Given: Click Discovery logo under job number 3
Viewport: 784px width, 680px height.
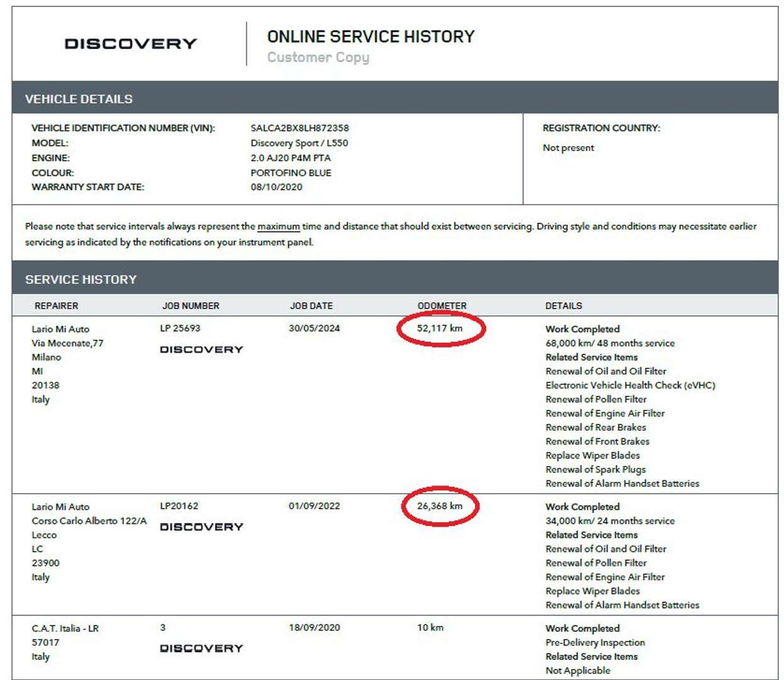Looking at the screenshot, I should [x=201, y=649].
